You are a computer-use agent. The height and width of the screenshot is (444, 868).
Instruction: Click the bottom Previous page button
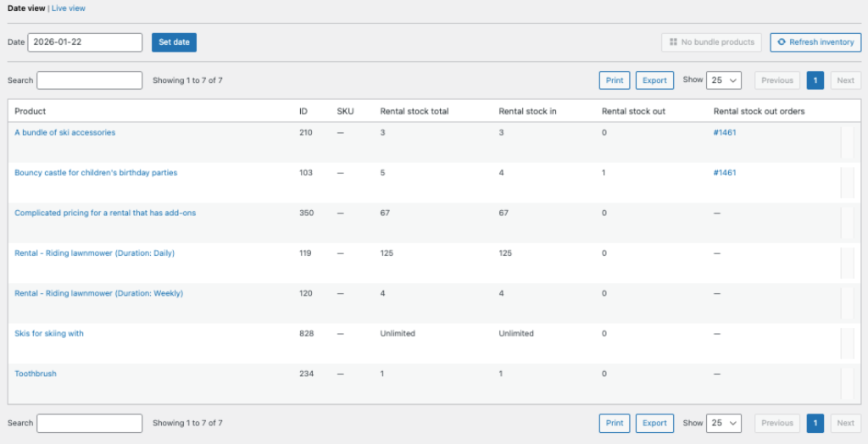[x=777, y=423]
